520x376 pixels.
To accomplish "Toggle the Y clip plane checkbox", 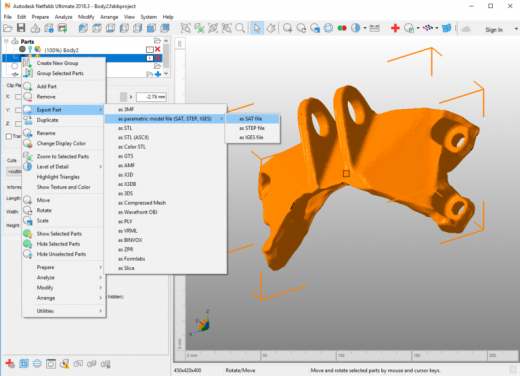I will click(x=18, y=110).
